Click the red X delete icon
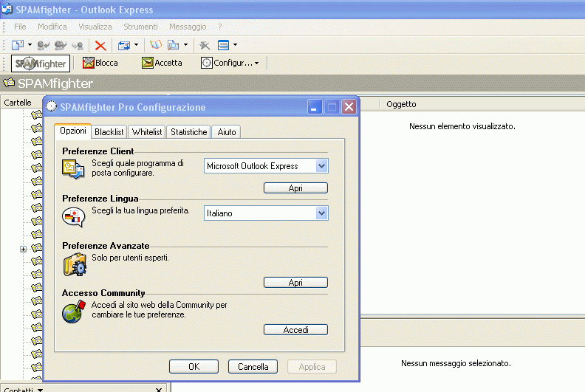The image size is (585, 392). click(x=100, y=46)
